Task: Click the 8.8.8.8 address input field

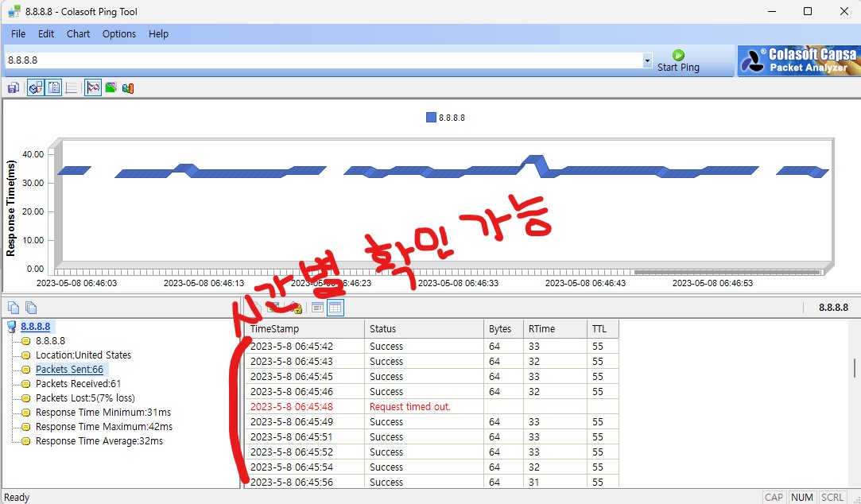Action: pos(324,60)
